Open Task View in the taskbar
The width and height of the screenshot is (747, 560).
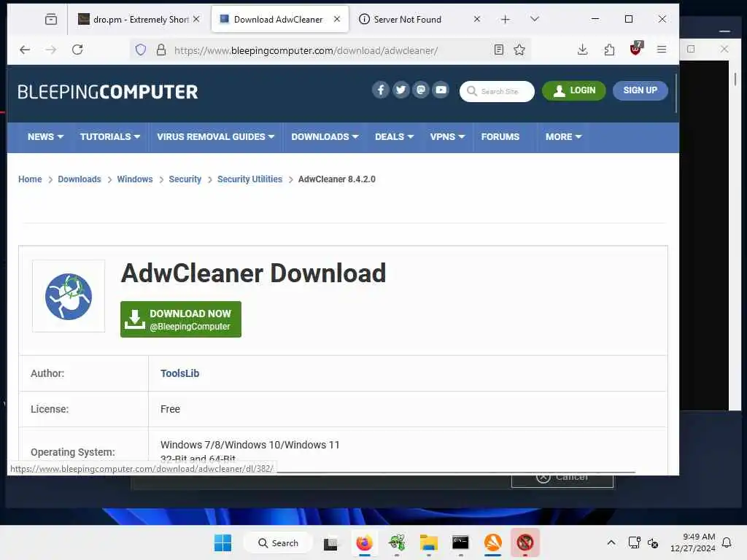pyautogui.click(x=330, y=542)
